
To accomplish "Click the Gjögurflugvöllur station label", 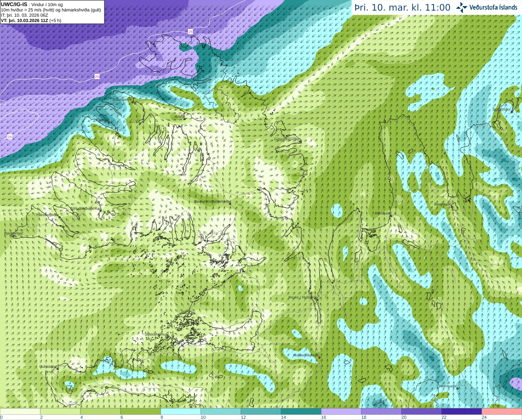I will tap(287, 139).
